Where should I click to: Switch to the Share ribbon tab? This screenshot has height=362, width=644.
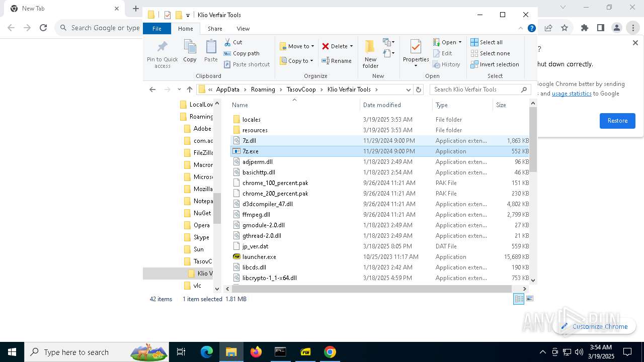point(215,29)
